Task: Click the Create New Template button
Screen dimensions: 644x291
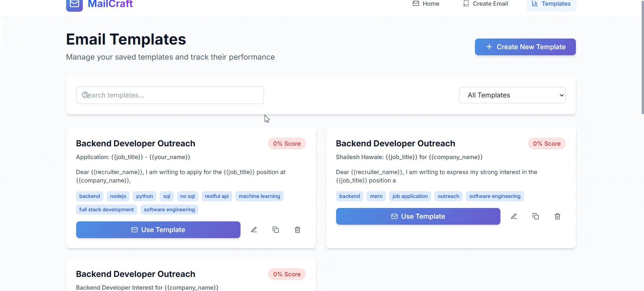Action: (525, 47)
